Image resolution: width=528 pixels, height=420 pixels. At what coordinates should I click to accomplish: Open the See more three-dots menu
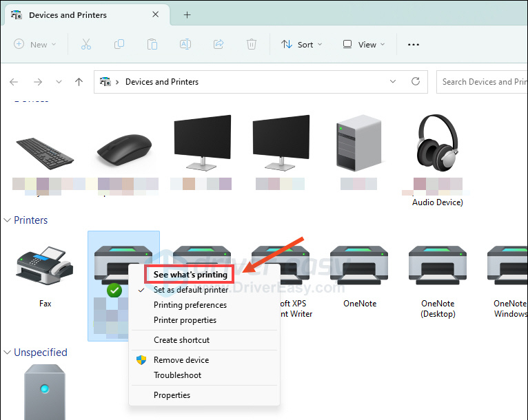[x=414, y=45]
